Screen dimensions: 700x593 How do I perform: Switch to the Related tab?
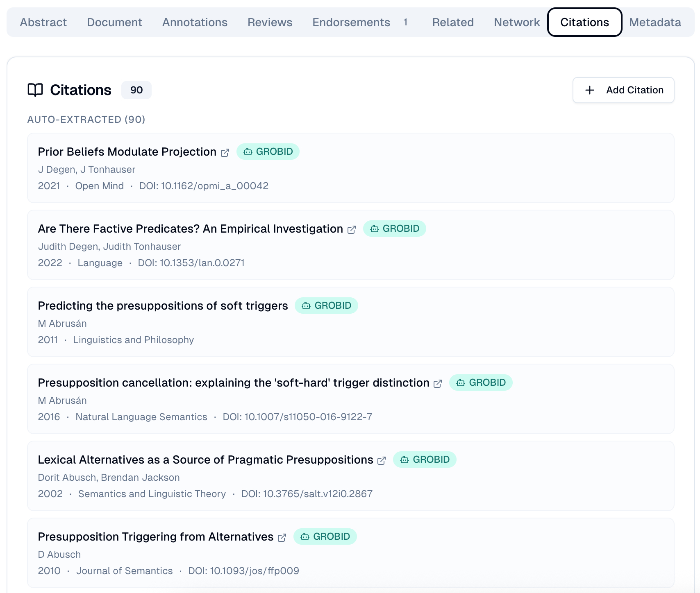click(x=453, y=22)
